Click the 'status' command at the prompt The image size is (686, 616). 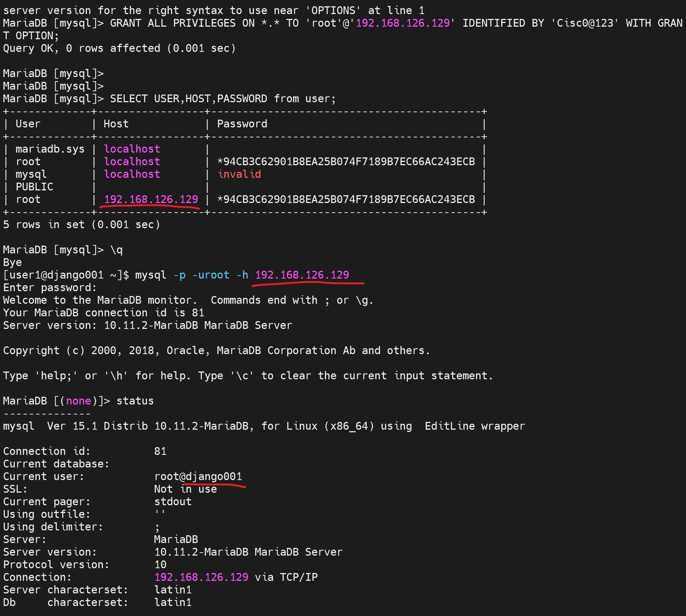(x=135, y=401)
